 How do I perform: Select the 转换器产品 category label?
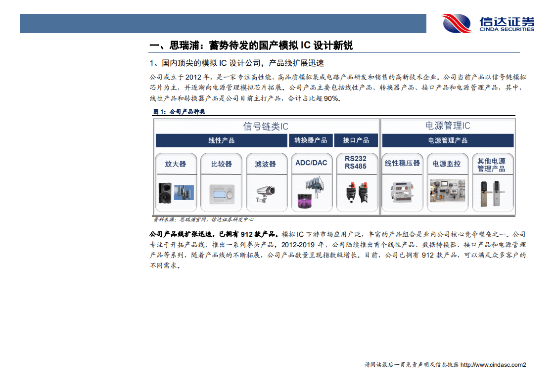coord(312,140)
